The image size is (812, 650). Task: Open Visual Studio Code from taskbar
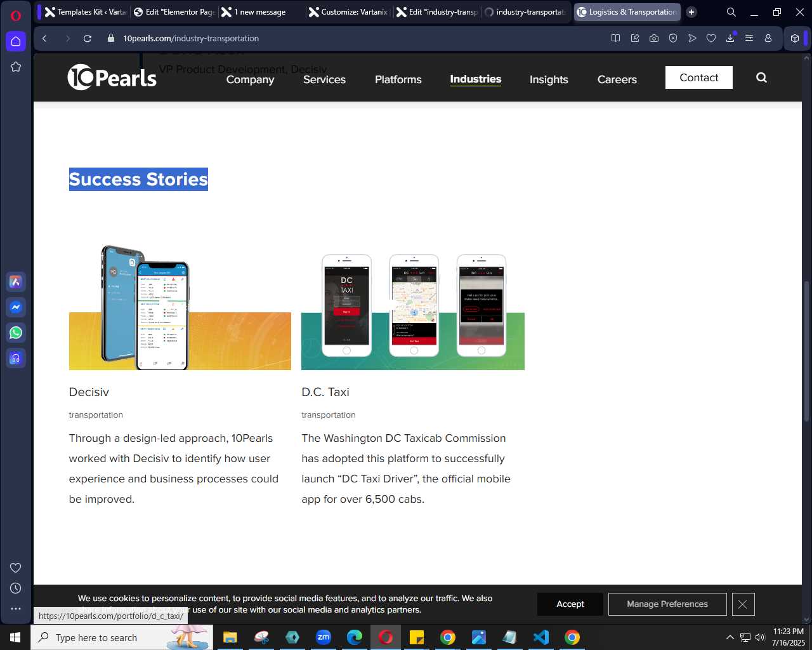coord(541,637)
